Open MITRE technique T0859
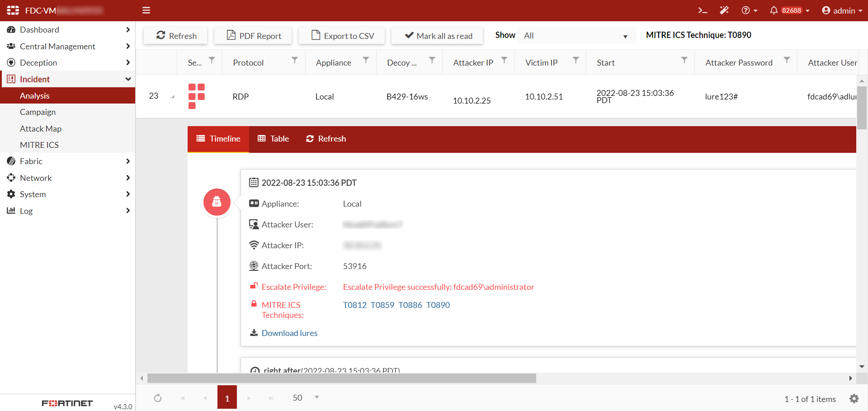 click(382, 305)
